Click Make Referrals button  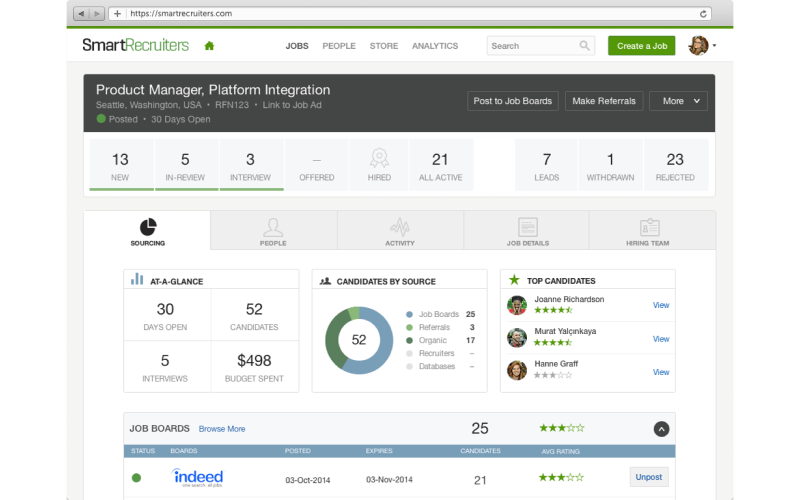(x=604, y=101)
